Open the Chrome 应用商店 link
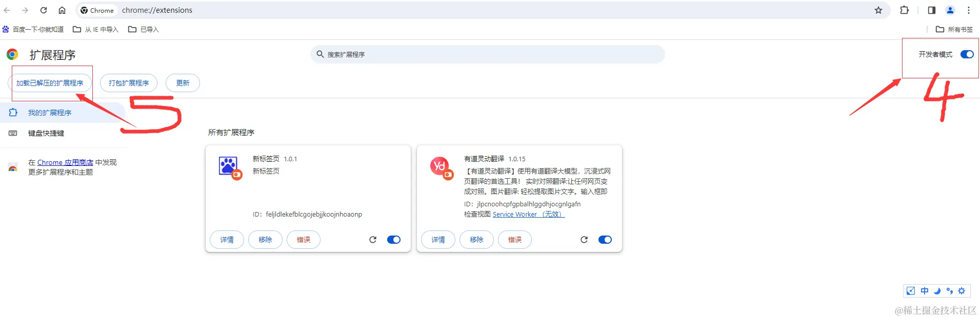980x319 pixels. (65, 162)
